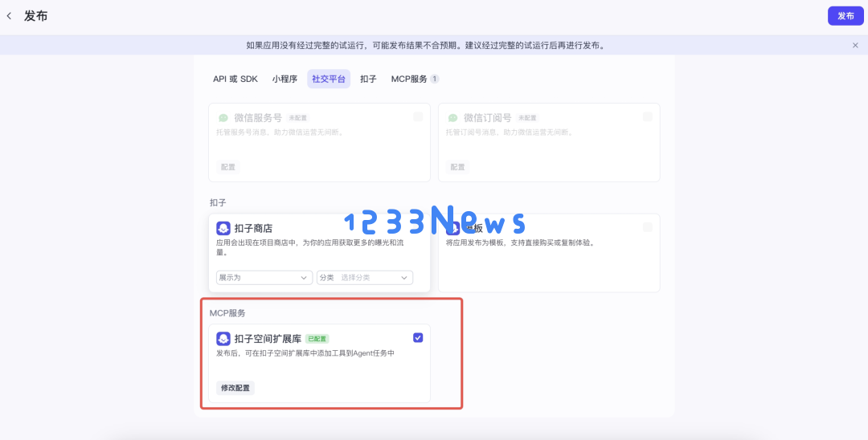Click the 微信订阅号 title text
The height and width of the screenshot is (440, 868).
pyautogui.click(x=488, y=118)
